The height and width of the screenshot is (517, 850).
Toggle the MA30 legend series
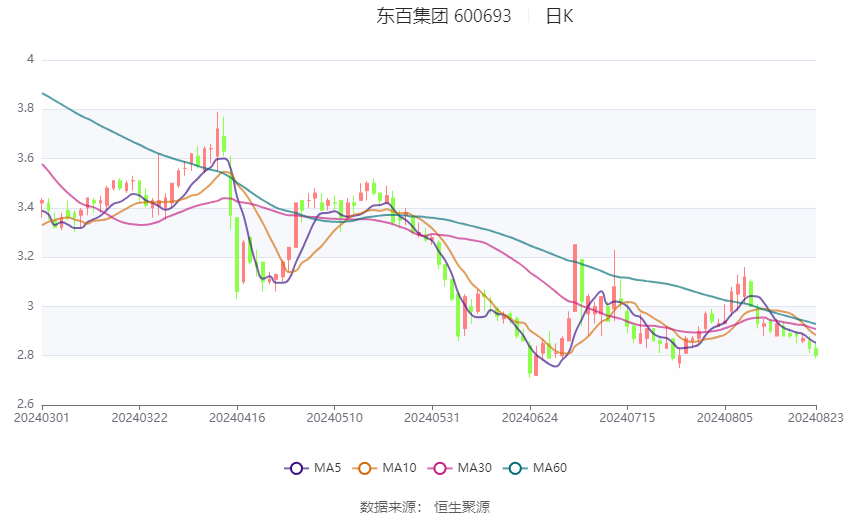pos(460,468)
